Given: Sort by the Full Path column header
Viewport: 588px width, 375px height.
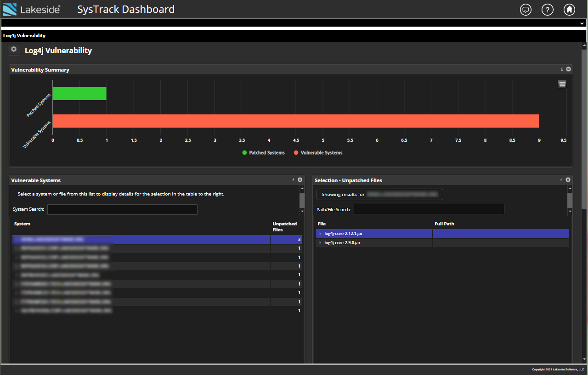Looking at the screenshot, I should pos(444,224).
